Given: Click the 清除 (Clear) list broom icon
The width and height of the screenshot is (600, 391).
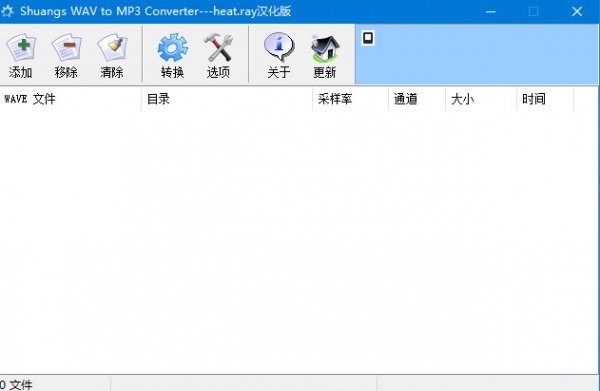Looking at the screenshot, I should click(x=112, y=48).
